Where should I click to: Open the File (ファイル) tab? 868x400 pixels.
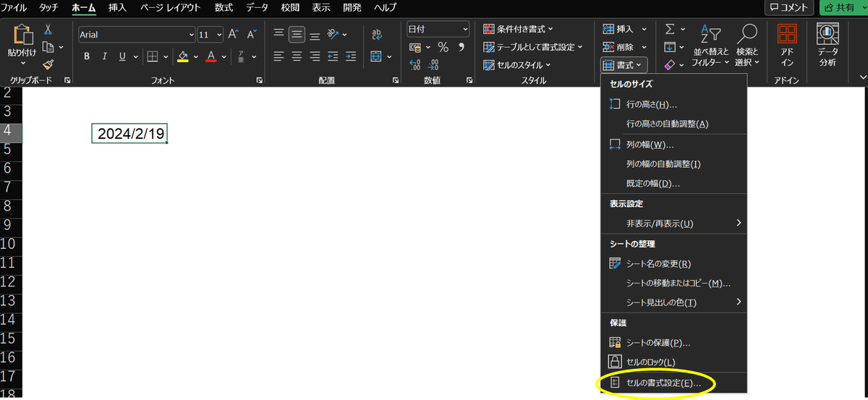(x=14, y=7)
